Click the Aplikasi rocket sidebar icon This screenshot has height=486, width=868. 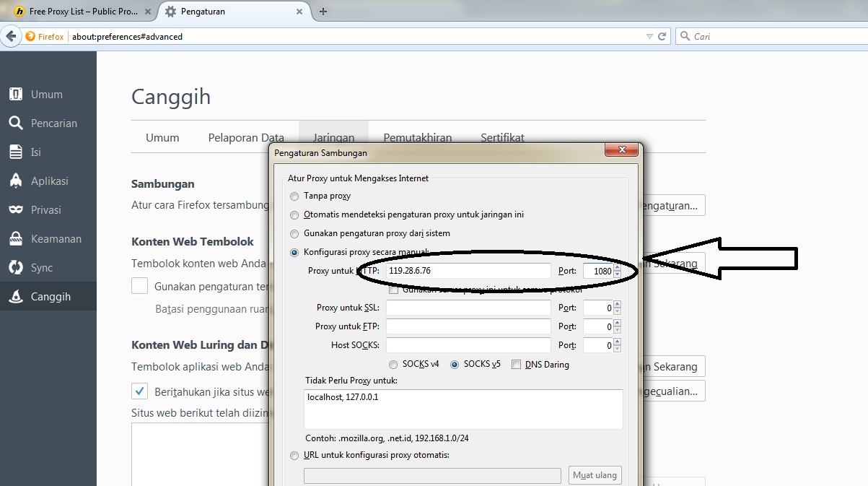[16, 181]
